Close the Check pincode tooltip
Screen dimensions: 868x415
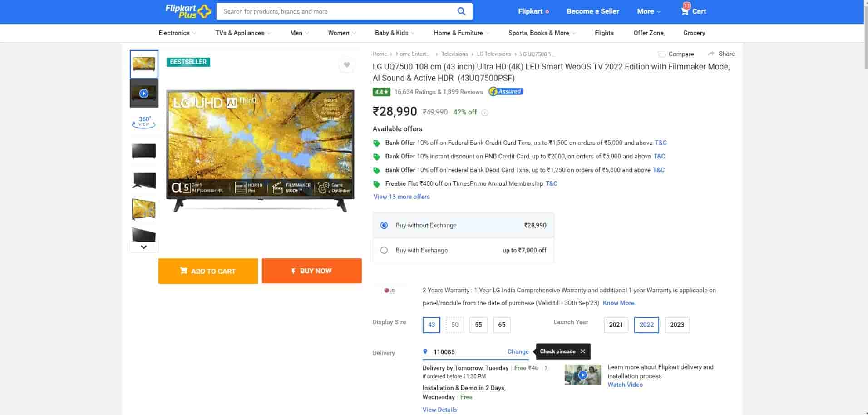click(583, 351)
